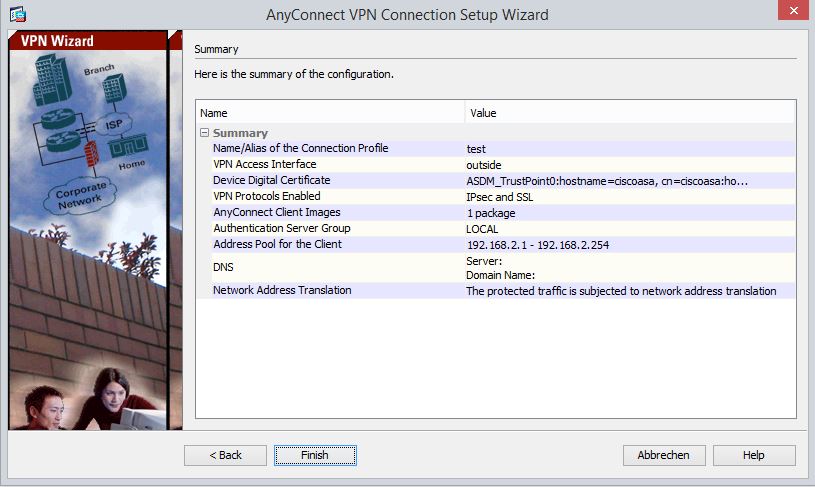Screen dimensions: 815x487
Task: Select the 'DNS' row label
Action: pyautogui.click(x=223, y=267)
